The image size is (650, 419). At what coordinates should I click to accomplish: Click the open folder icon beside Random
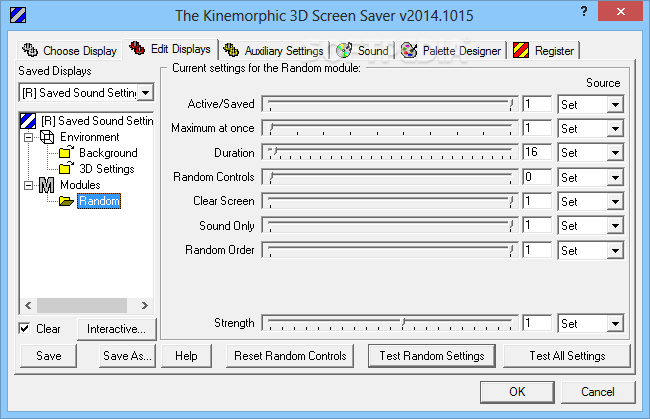coord(66,201)
